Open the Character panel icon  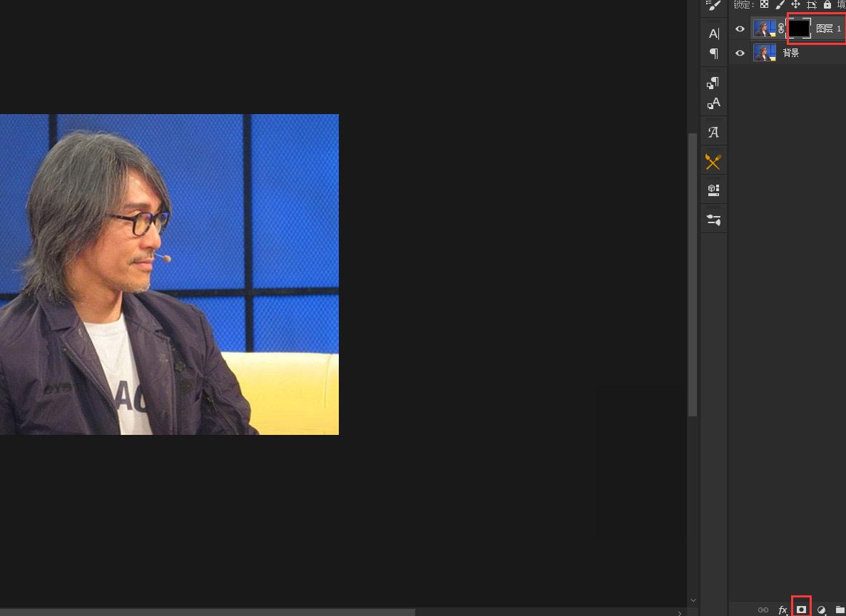coord(713,34)
